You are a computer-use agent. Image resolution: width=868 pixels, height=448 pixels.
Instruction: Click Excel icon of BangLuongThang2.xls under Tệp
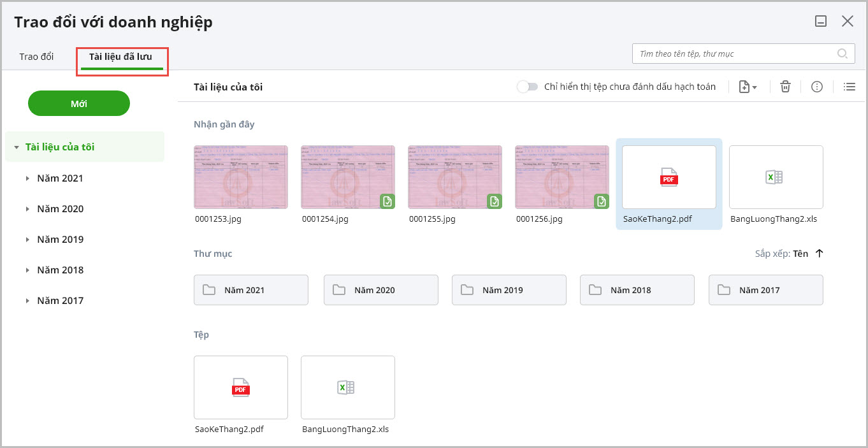point(347,387)
